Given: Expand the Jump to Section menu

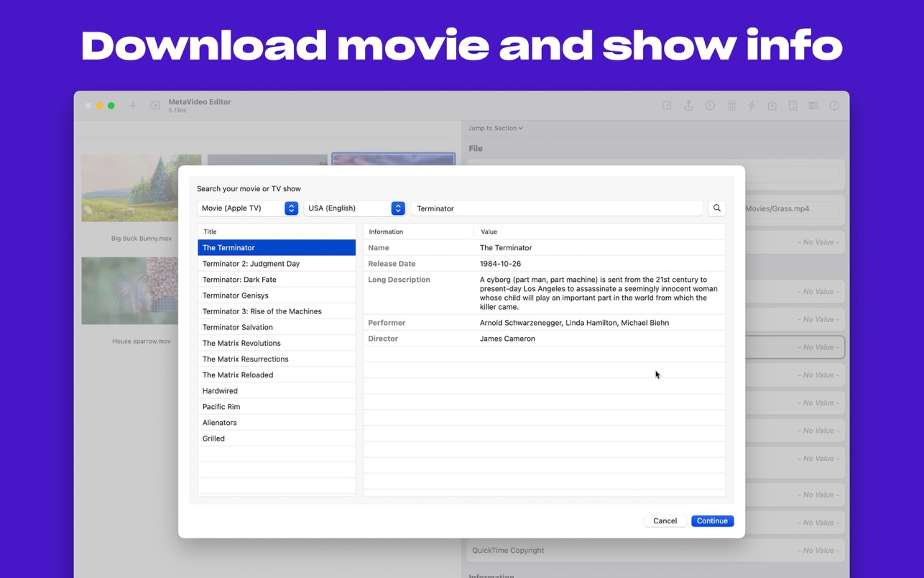Looking at the screenshot, I should pos(495,128).
